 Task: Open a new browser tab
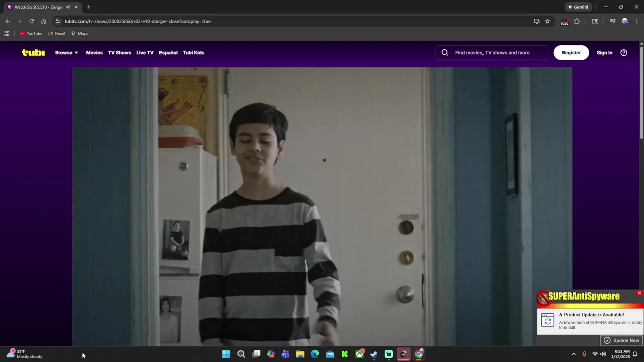(x=89, y=7)
